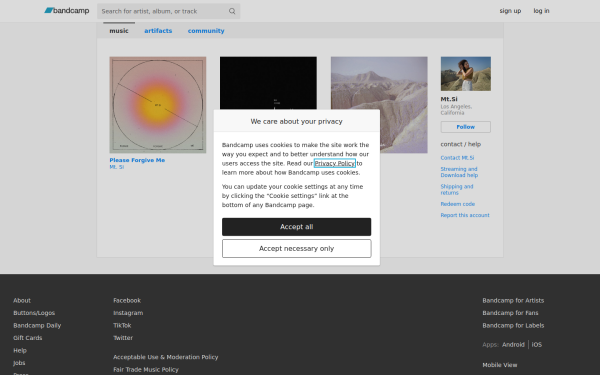Switch to Mobile View
The width and height of the screenshot is (600, 375).
(x=500, y=365)
